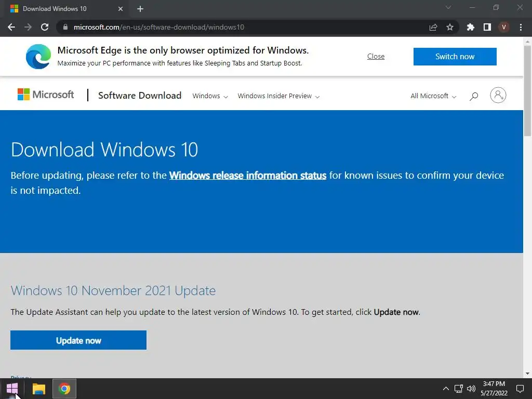The height and width of the screenshot is (399, 532).
Task: Click the 'Maximize your PC performance' banner text
Action: [x=180, y=63]
